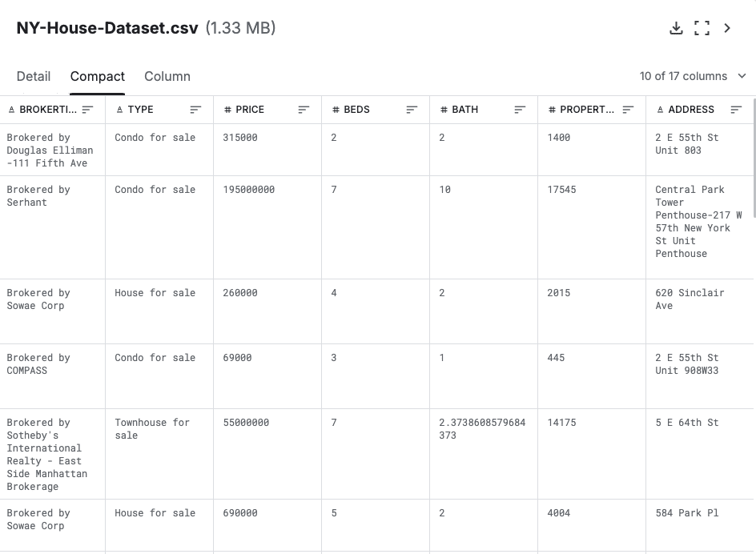Select the 584 Park Pl address cell
This screenshot has height=554, width=756.
(x=687, y=513)
